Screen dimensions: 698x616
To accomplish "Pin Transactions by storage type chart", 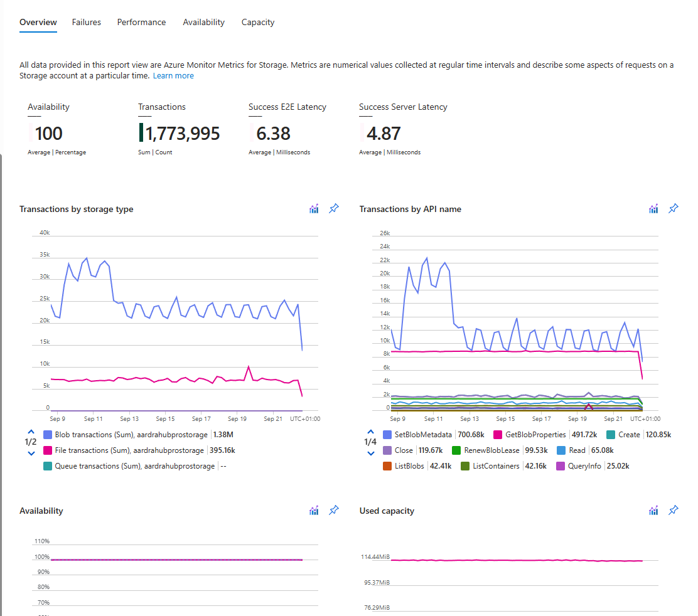I will pyautogui.click(x=334, y=208).
